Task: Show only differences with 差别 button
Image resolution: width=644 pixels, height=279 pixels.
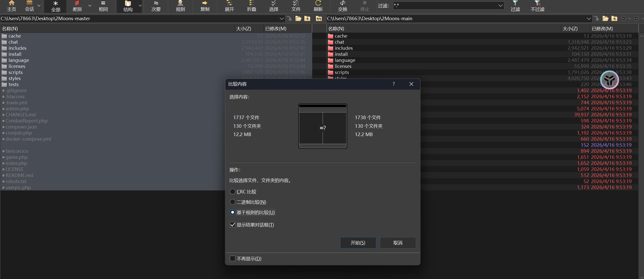Action: (77, 6)
